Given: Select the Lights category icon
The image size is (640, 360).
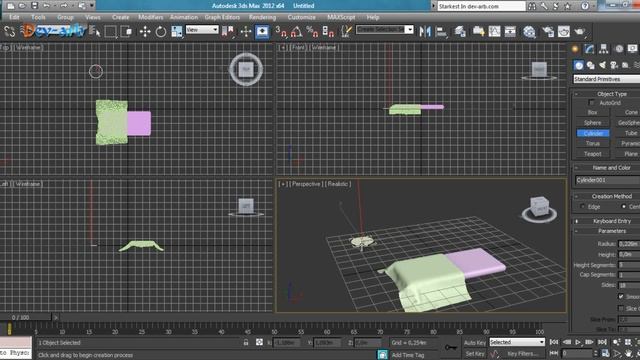Looking at the screenshot, I should [x=602, y=65].
